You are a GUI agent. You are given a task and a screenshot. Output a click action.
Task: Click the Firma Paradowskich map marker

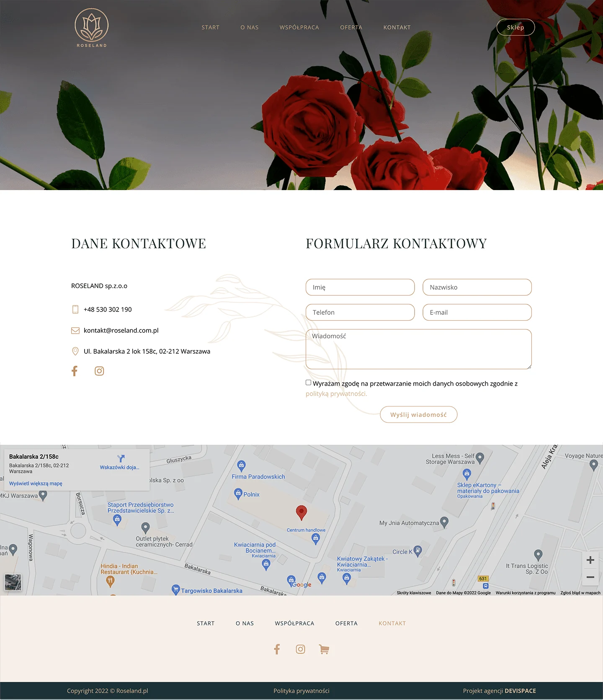coord(241,466)
